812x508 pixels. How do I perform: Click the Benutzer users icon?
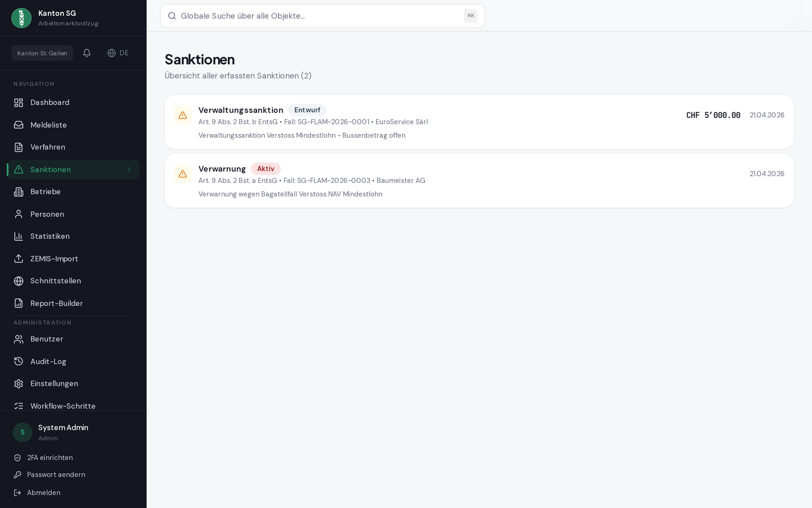pyautogui.click(x=19, y=339)
